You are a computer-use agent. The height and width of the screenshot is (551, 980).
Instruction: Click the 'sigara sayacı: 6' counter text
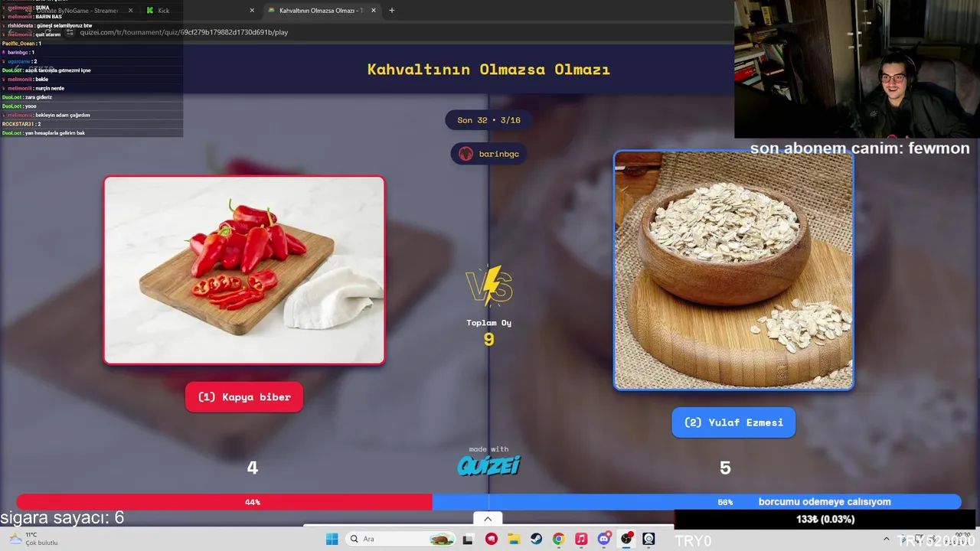(x=62, y=518)
